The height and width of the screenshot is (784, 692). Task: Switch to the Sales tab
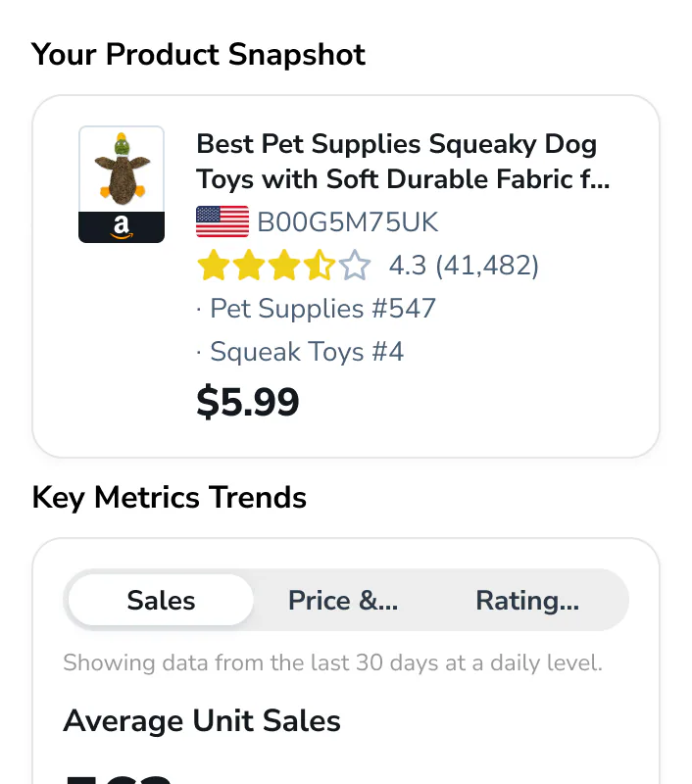(x=160, y=600)
